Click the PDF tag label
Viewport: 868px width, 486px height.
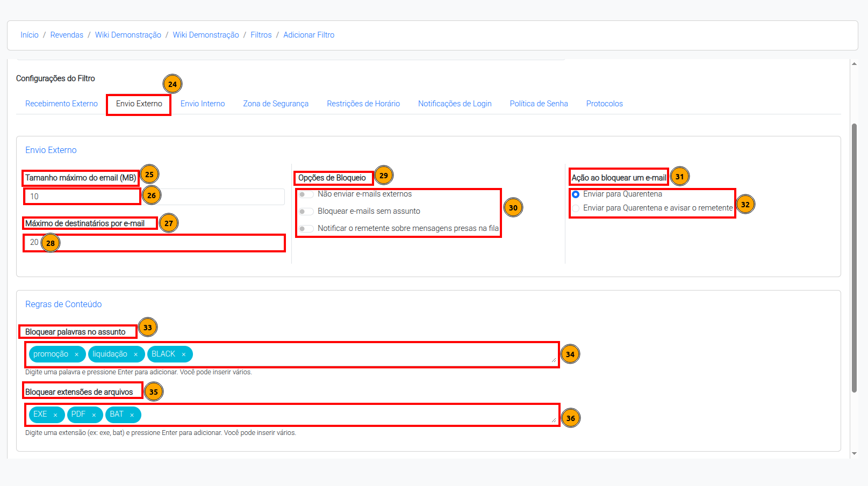click(x=78, y=415)
